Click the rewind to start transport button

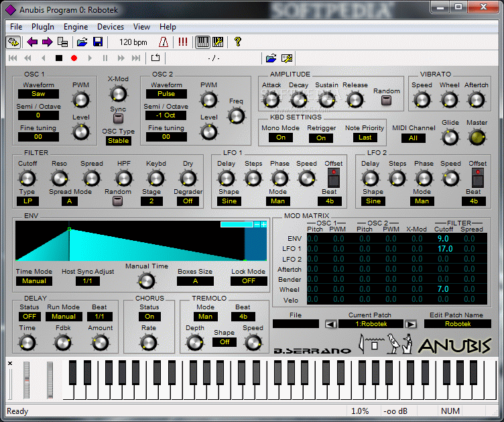pyautogui.click(x=13, y=58)
